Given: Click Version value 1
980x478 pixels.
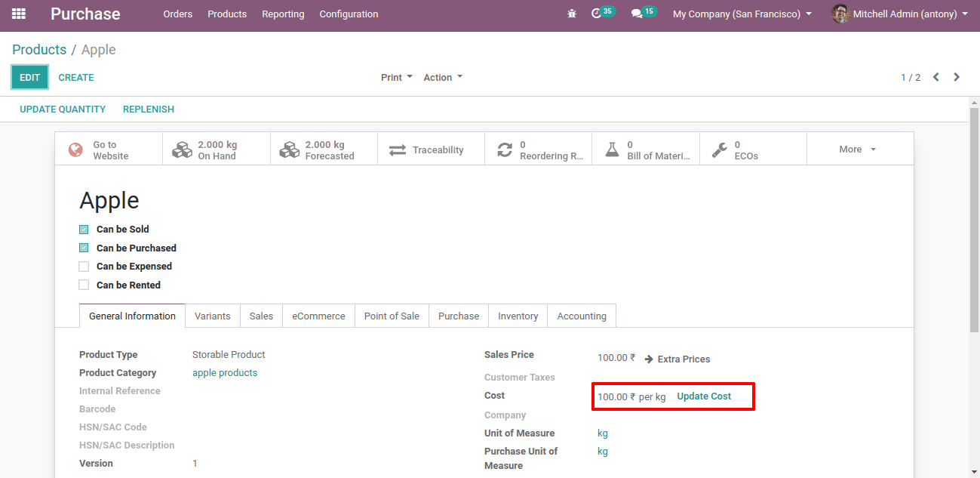Looking at the screenshot, I should 195,463.
